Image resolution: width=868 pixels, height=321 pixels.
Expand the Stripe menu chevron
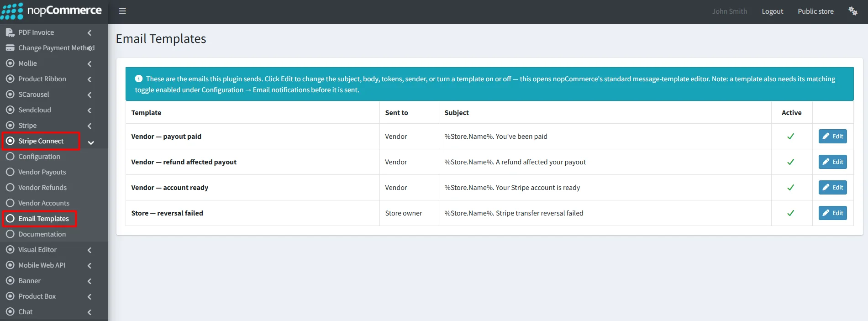pos(89,126)
